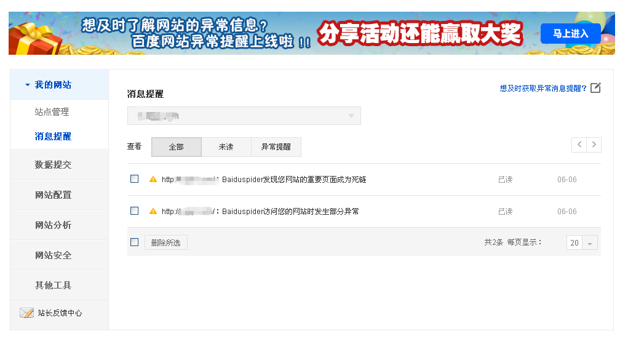Switch to the 未读 tab
This screenshot has height=339, width=644.
[x=226, y=147]
